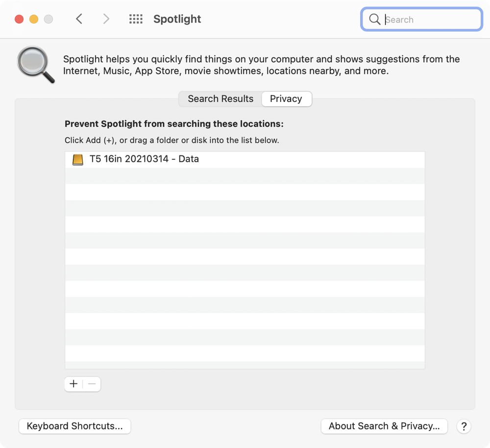
Task: Select the T5 16in 20210314 - Data entry
Action: click(144, 159)
